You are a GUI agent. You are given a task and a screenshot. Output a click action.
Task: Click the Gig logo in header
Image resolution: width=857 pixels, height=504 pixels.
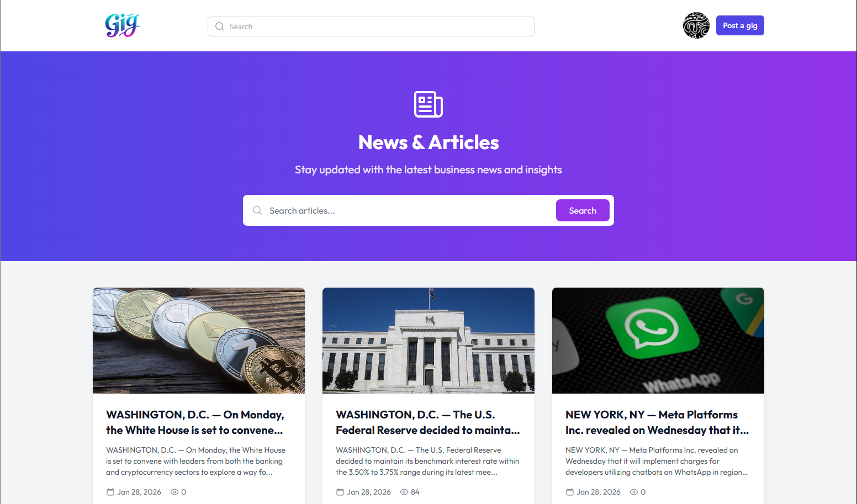click(122, 25)
